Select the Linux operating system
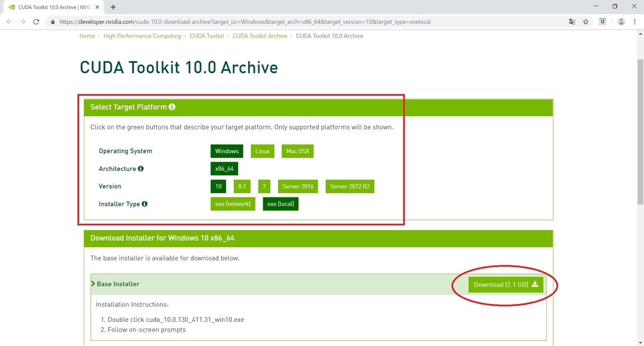 click(262, 151)
